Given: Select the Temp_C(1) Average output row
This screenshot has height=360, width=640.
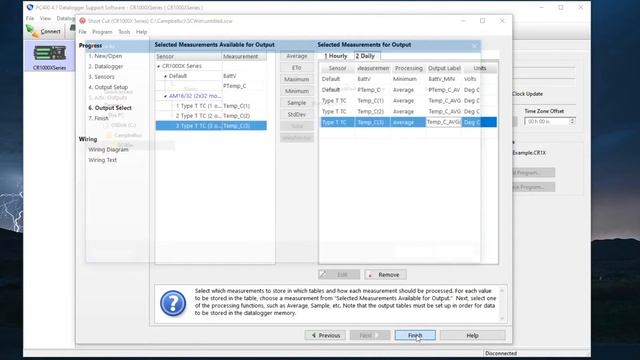Looking at the screenshot, I should tap(408, 100).
